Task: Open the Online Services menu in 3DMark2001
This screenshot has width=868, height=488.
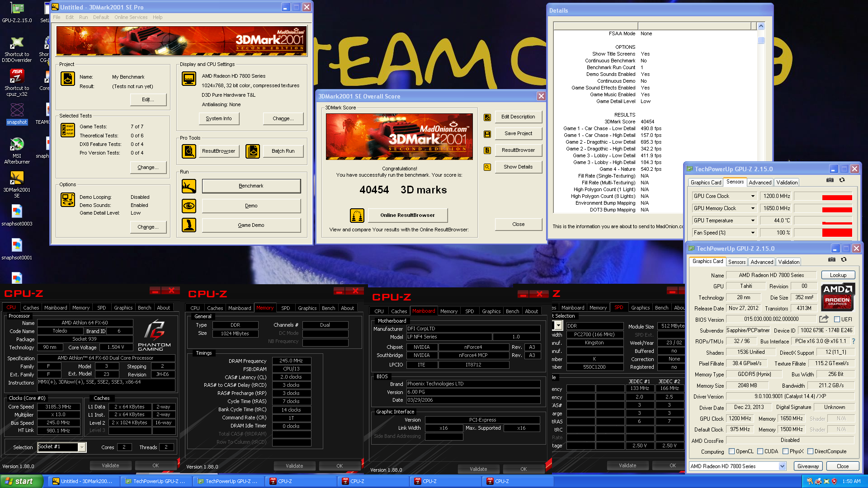Action: click(x=131, y=17)
